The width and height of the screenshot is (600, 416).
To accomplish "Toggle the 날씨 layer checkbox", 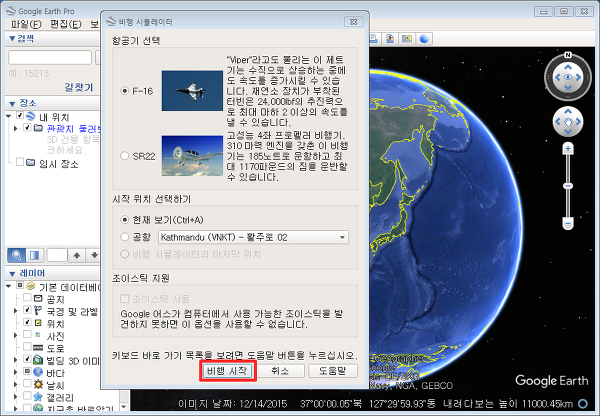I will pos(27,383).
